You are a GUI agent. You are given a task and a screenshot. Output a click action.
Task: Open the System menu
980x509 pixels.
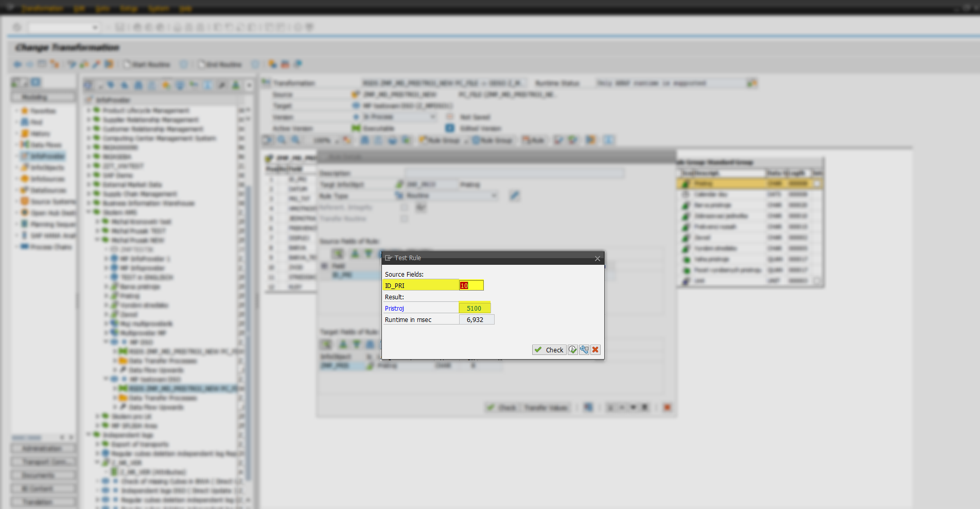click(x=159, y=8)
